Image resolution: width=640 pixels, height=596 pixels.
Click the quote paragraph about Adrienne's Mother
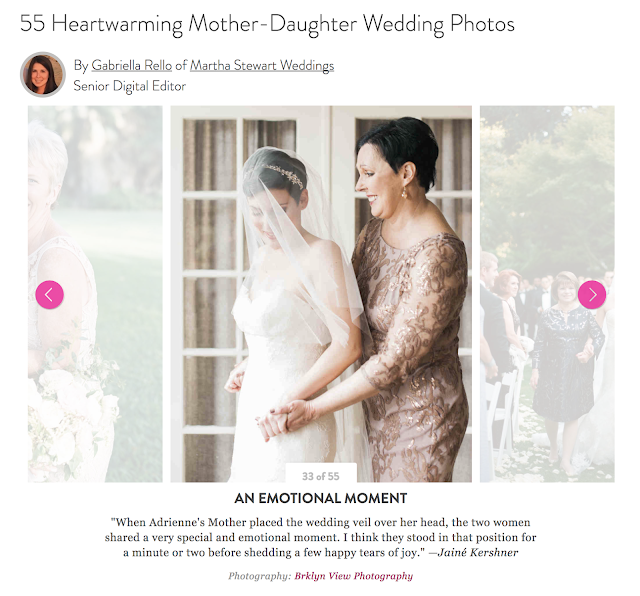tap(321, 537)
